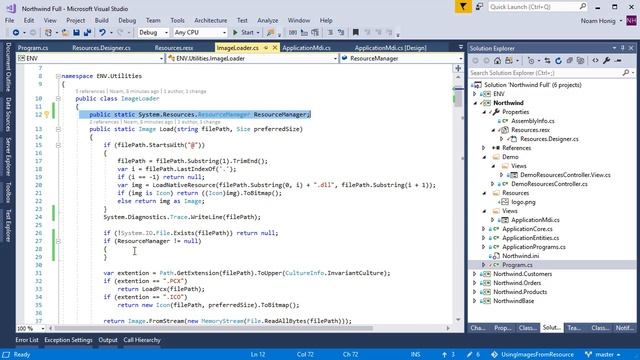Click the editor vertical scrollbar thumb
The height and width of the screenshot is (360, 640).
click(x=458, y=97)
